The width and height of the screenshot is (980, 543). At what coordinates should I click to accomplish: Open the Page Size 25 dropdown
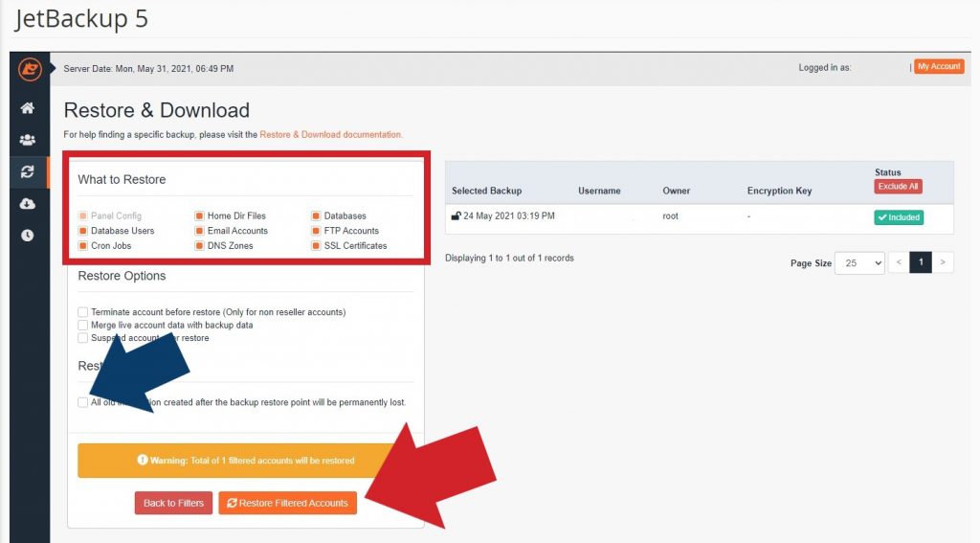pyautogui.click(x=860, y=263)
